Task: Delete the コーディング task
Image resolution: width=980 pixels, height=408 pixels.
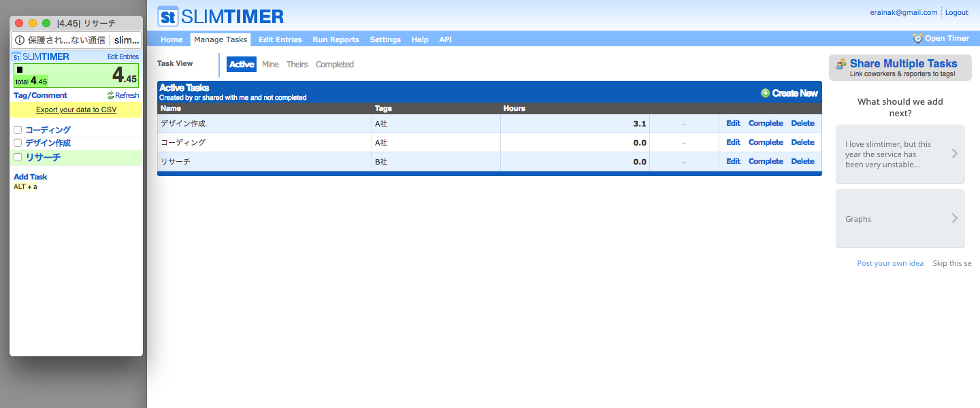Action: pyautogui.click(x=802, y=142)
